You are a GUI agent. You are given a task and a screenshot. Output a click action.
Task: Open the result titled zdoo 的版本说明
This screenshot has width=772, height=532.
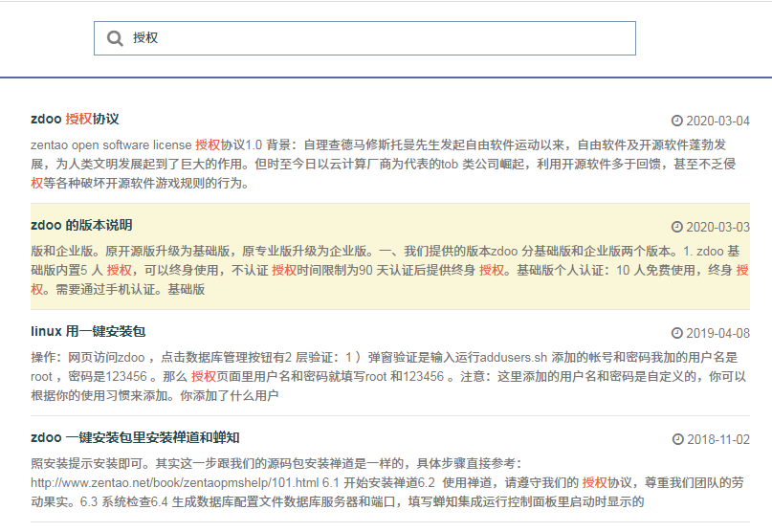pyautogui.click(x=81, y=225)
